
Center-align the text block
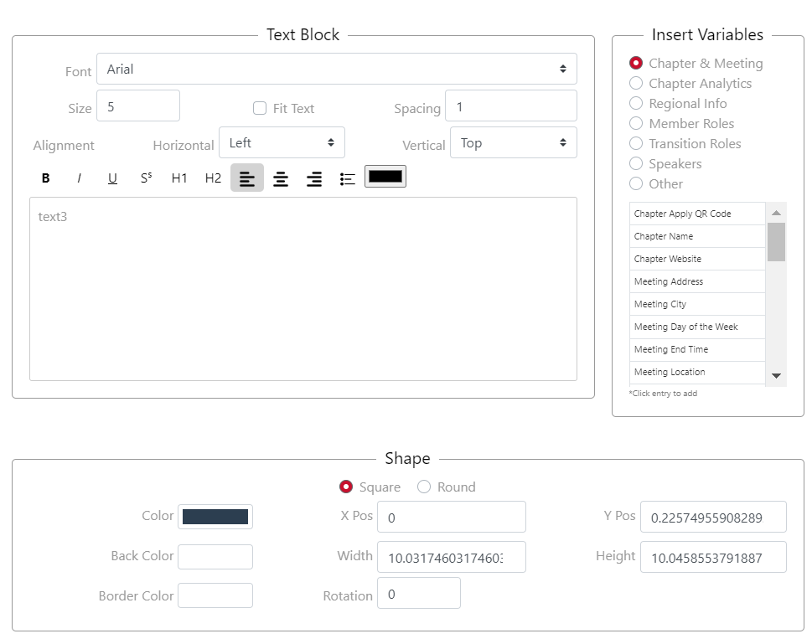click(x=281, y=178)
